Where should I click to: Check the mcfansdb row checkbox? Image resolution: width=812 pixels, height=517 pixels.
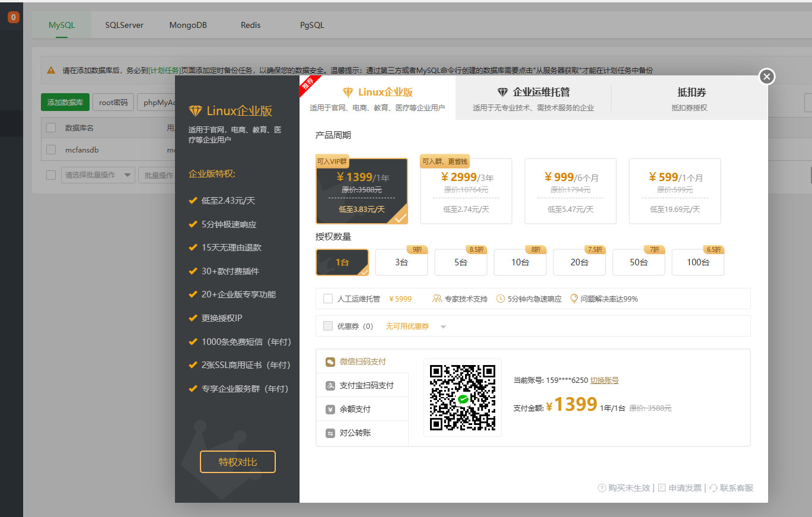(51, 150)
